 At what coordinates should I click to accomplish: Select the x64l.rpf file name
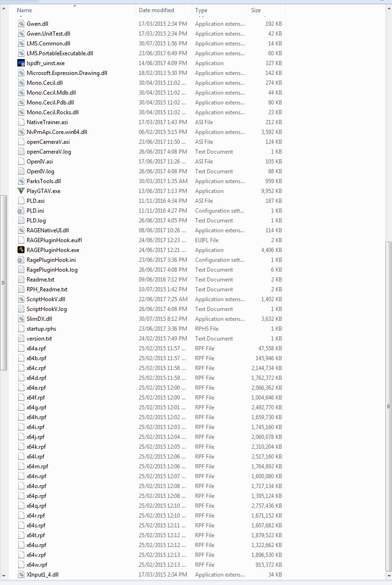click(36, 456)
